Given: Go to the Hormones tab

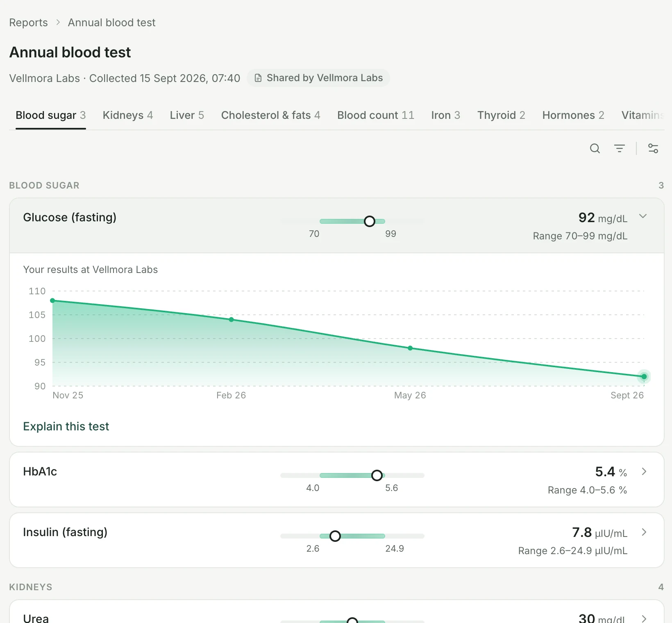Looking at the screenshot, I should click(573, 115).
